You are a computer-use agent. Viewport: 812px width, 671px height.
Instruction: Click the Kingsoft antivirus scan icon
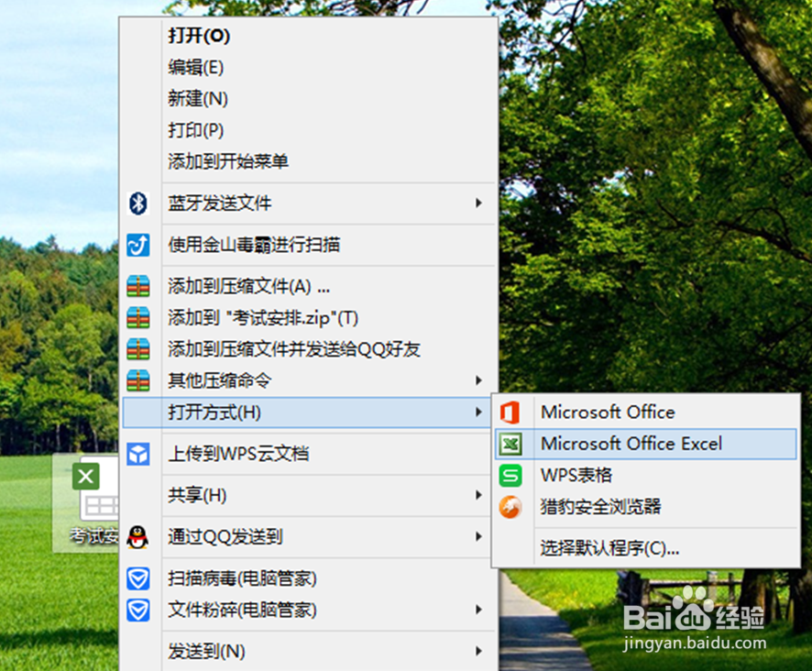tap(138, 245)
